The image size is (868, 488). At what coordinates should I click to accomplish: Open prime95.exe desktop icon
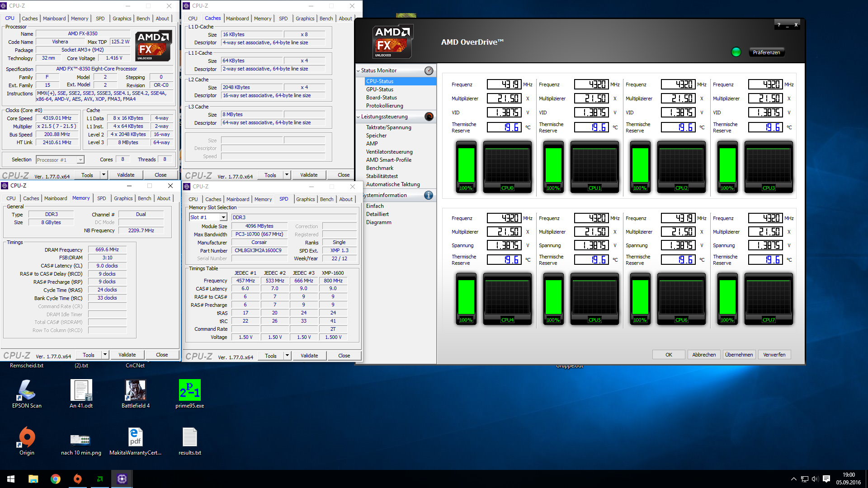pyautogui.click(x=189, y=390)
